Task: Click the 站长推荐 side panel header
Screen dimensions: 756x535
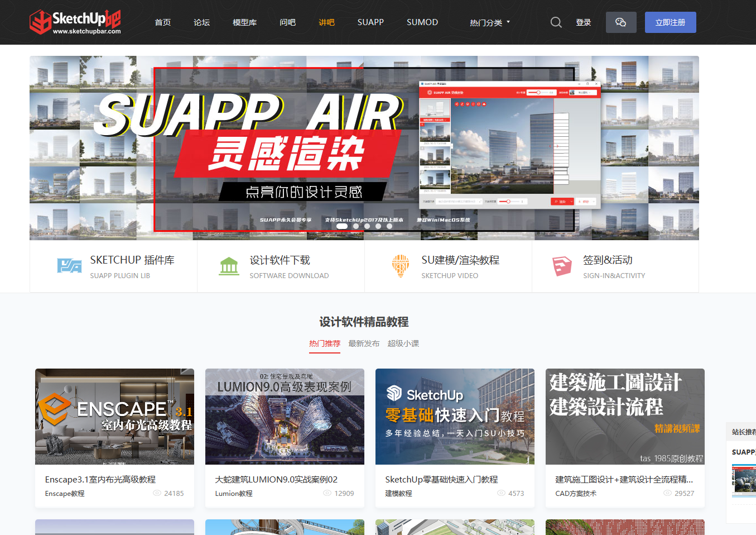Action: tap(744, 432)
